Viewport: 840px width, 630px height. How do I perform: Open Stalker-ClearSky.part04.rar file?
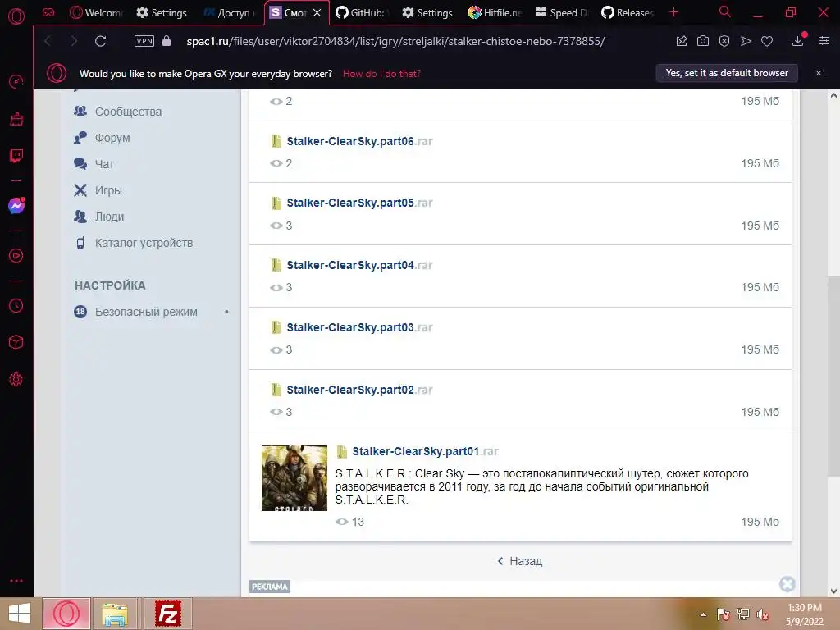point(359,265)
